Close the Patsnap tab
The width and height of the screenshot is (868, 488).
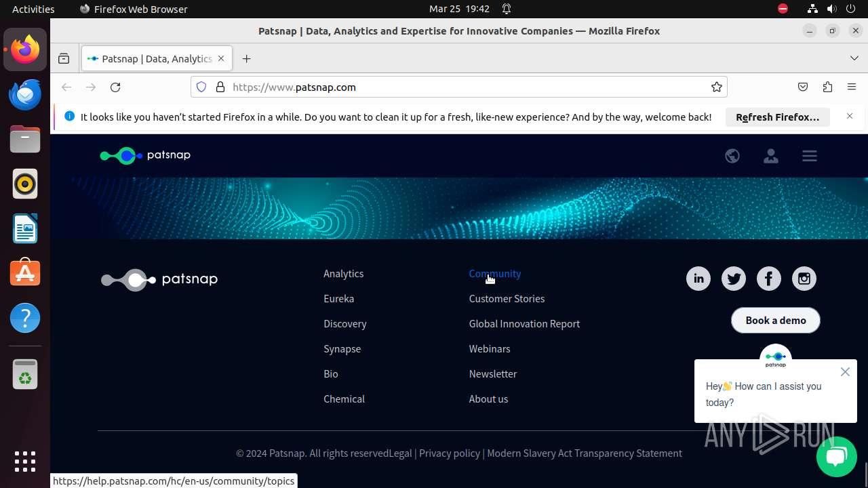pos(221,59)
